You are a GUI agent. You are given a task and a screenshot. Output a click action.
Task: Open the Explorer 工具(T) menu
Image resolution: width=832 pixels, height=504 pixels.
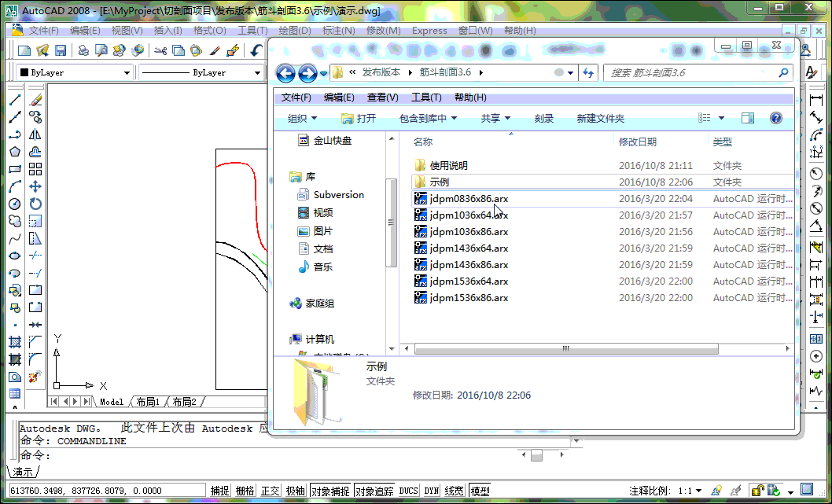426,97
